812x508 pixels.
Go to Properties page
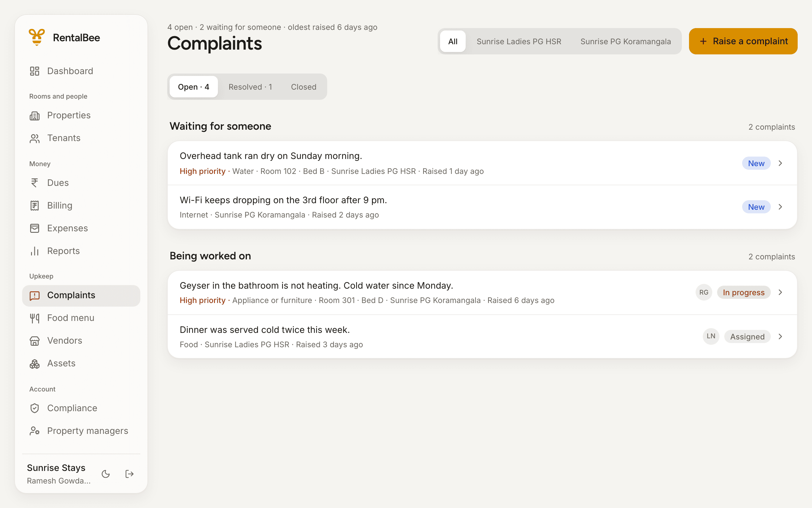pyautogui.click(x=81, y=116)
